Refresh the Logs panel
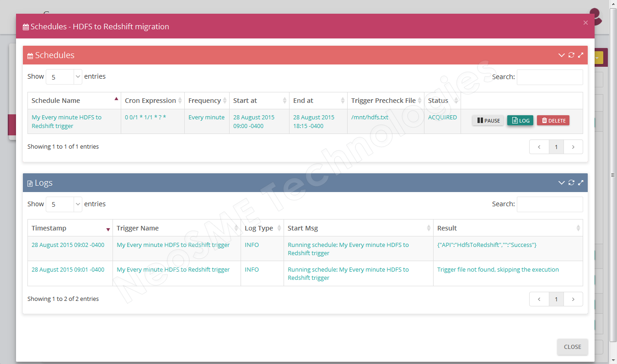Viewport: 617px width, 364px height. 571,183
